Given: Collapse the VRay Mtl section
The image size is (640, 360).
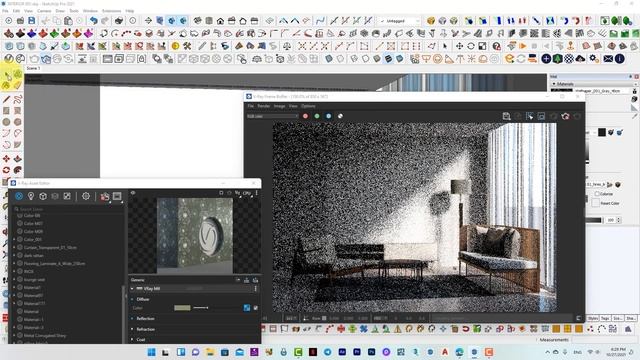Looking at the screenshot, I should pos(132,289).
